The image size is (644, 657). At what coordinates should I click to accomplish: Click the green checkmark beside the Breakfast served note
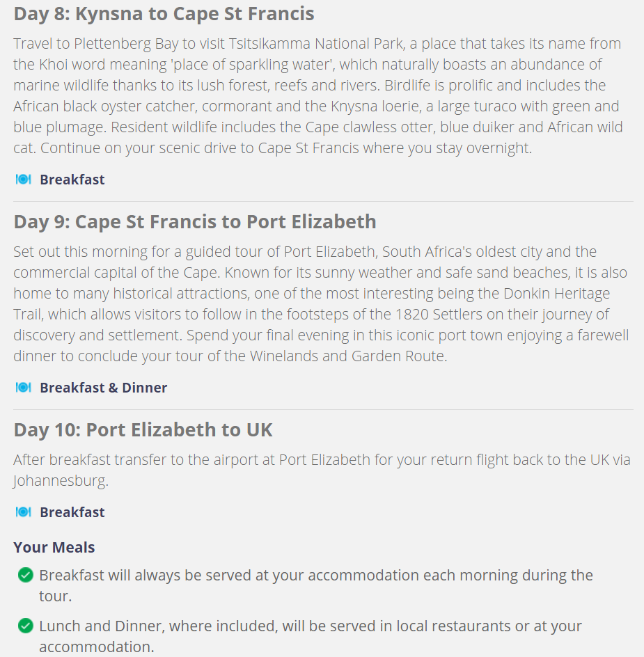(x=26, y=576)
